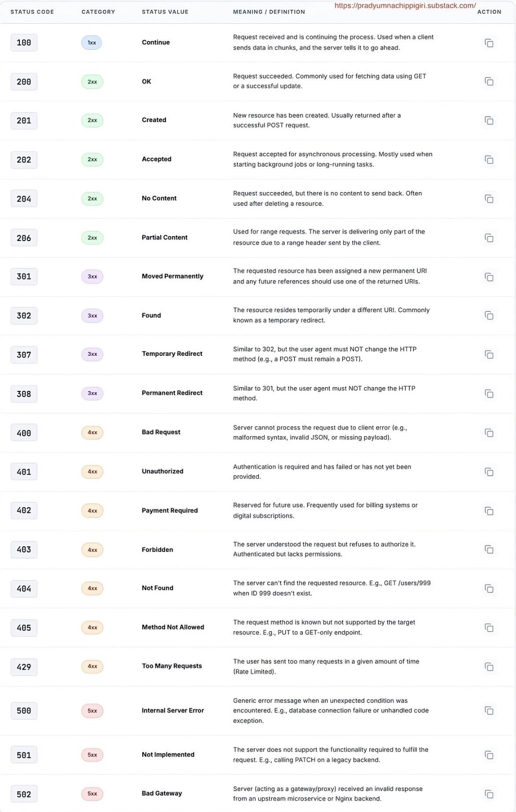
Task: Copy the 500 Internal Server Error entry
Action: click(489, 710)
